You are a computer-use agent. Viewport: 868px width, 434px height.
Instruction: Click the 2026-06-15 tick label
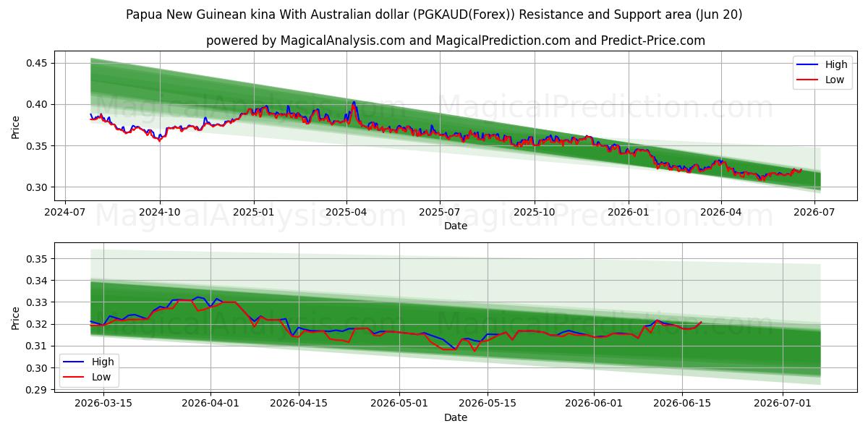(x=682, y=404)
